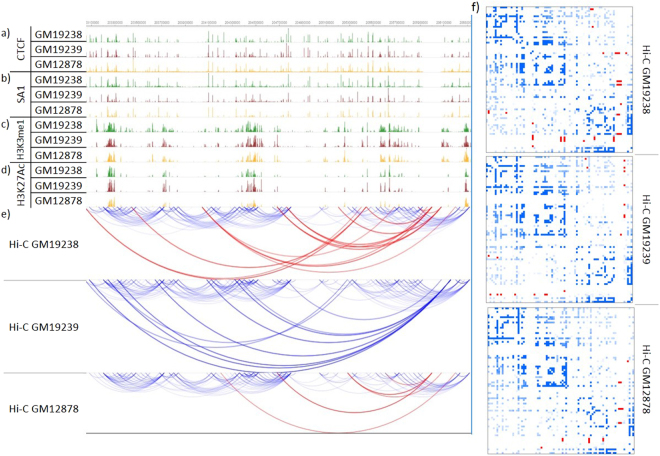Click GM12878 label in the H3K27Ac group

click(x=59, y=201)
